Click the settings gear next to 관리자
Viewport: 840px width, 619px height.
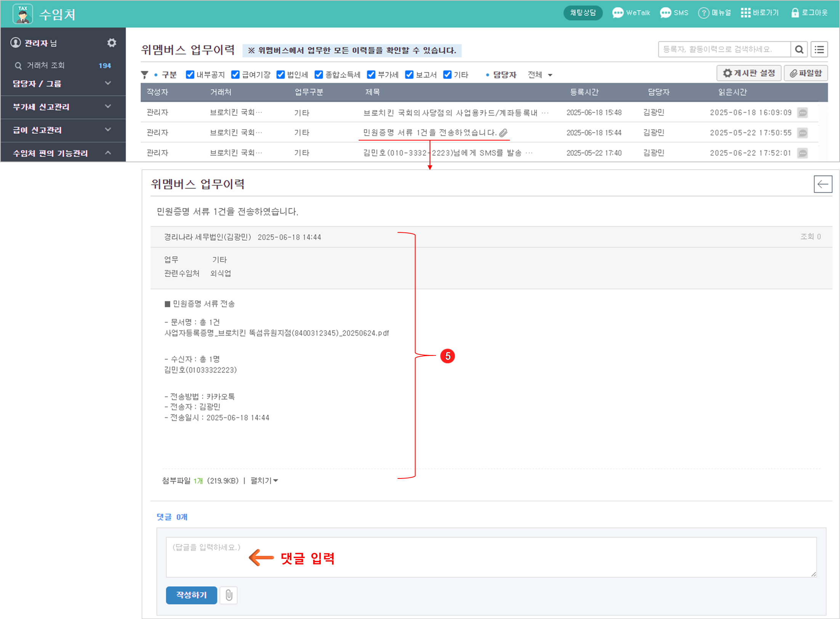click(111, 43)
